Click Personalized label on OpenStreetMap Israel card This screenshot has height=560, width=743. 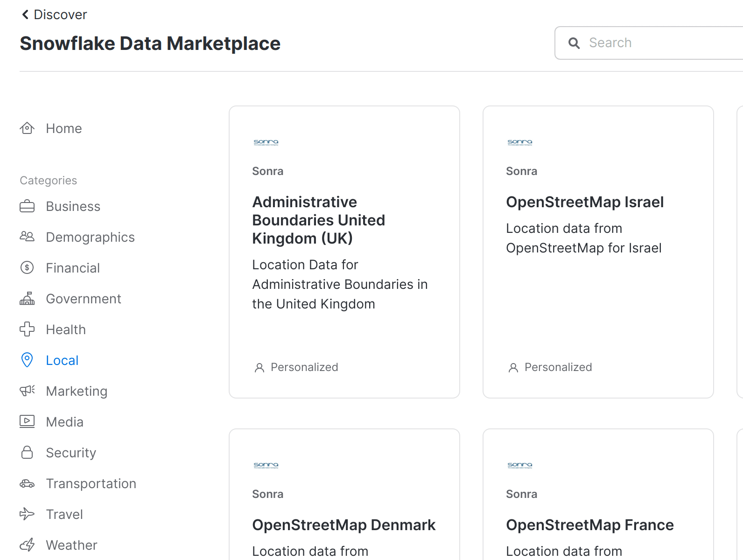click(x=558, y=367)
